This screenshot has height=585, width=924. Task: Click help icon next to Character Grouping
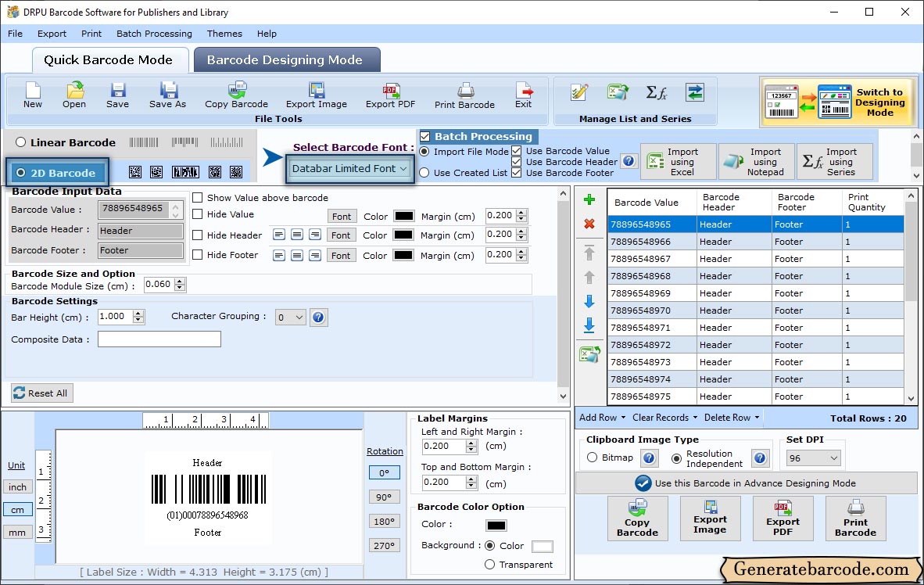[318, 318]
